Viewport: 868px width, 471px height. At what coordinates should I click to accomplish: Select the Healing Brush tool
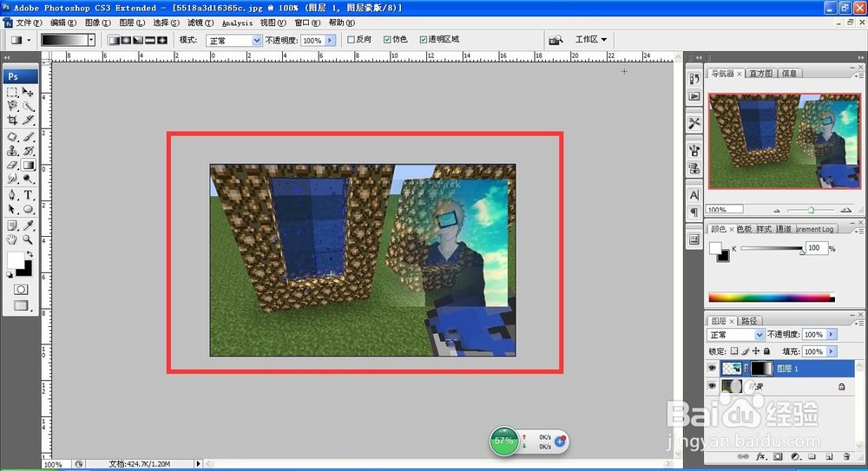click(12, 137)
